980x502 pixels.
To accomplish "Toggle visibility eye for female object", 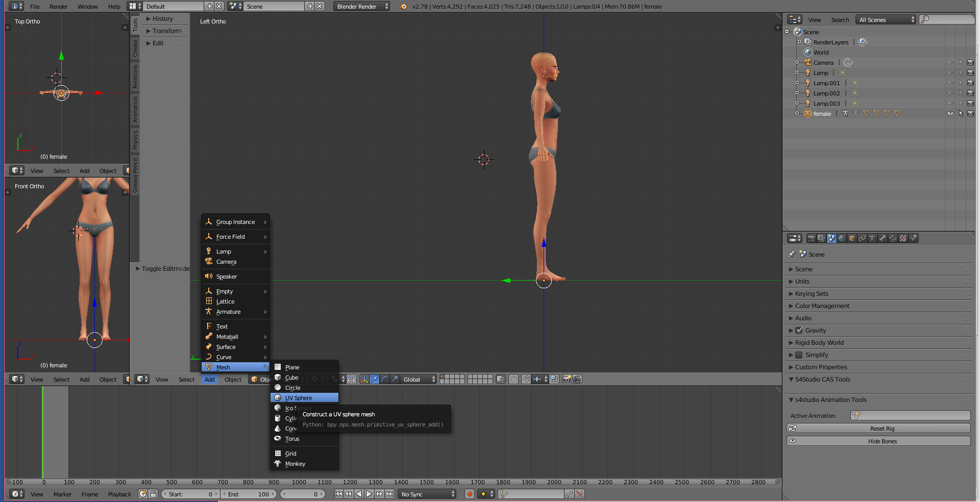I will (950, 114).
